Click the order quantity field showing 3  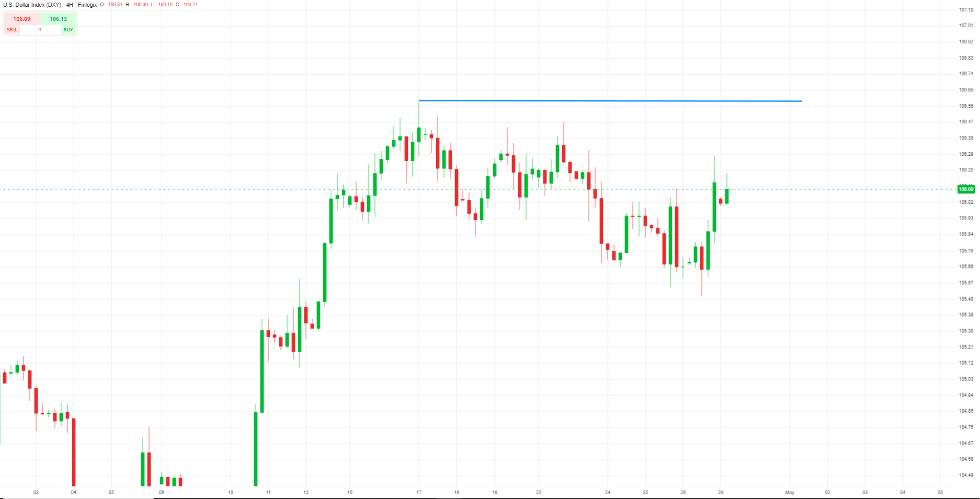39,30
